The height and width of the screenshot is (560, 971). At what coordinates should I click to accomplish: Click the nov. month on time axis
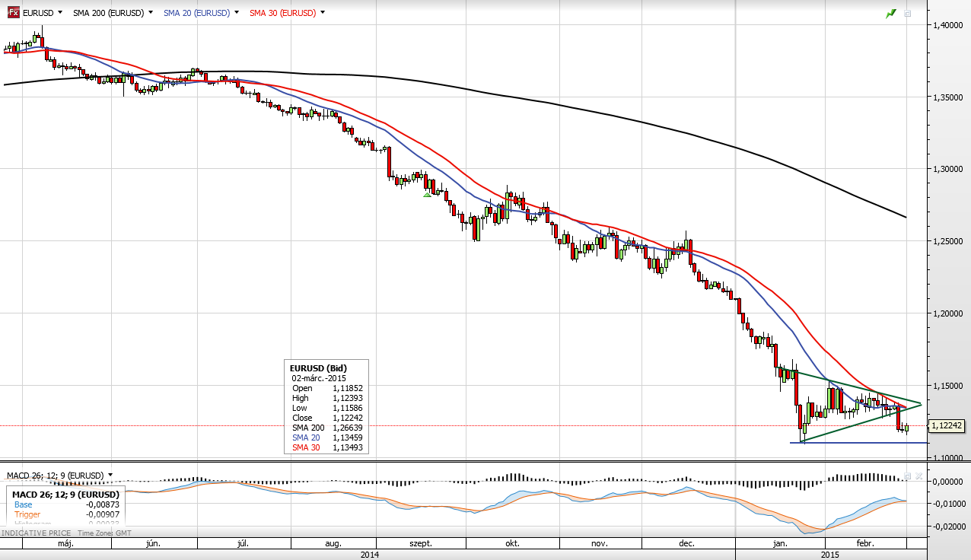coord(600,543)
